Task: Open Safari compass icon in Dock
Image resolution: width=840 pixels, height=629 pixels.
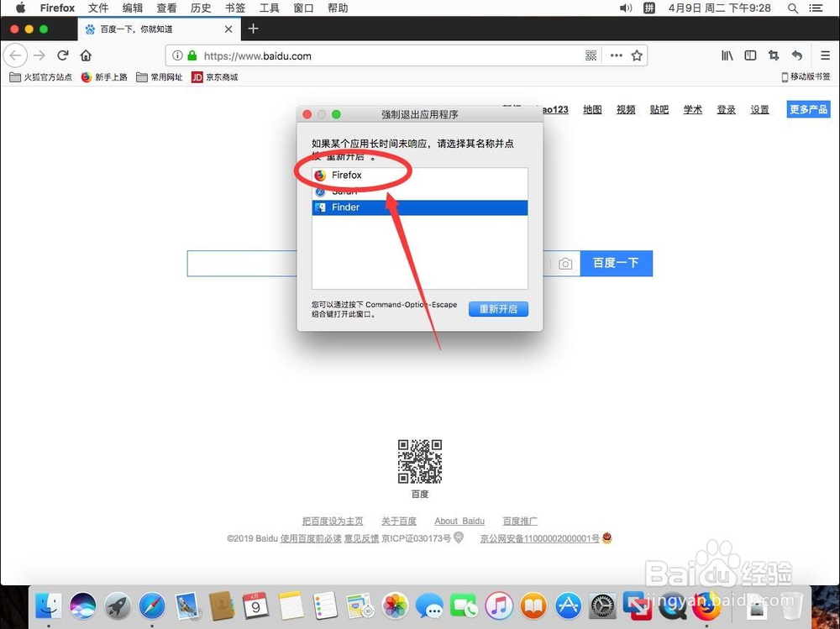Action: tap(152, 606)
